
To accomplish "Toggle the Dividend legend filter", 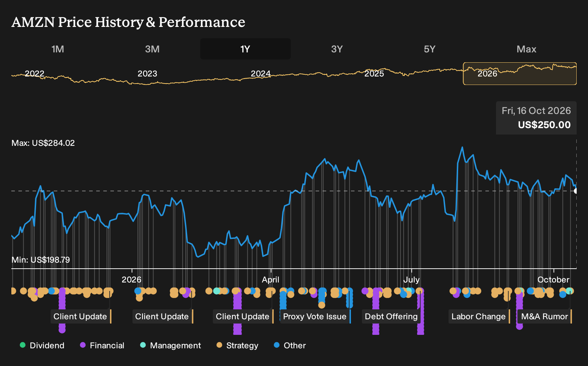I will click(42, 345).
